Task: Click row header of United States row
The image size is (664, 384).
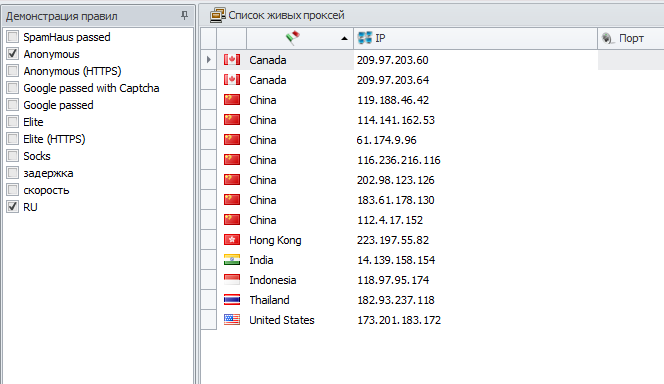Action: pos(209,320)
